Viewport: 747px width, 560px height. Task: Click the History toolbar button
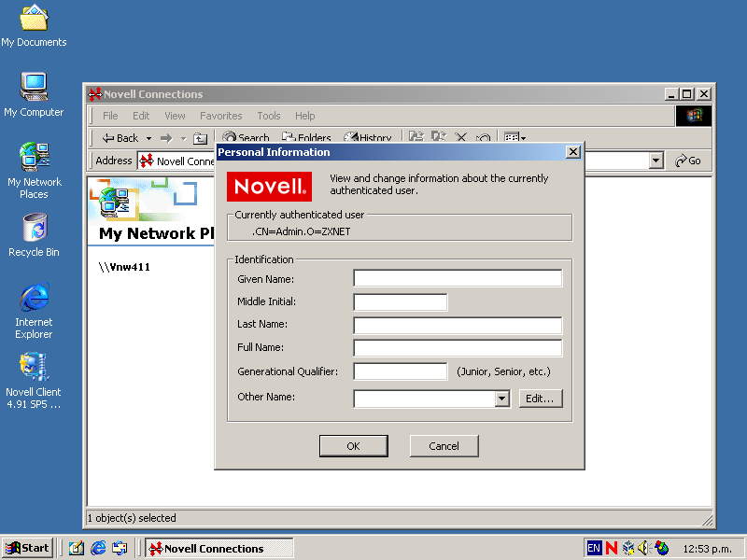point(367,138)
